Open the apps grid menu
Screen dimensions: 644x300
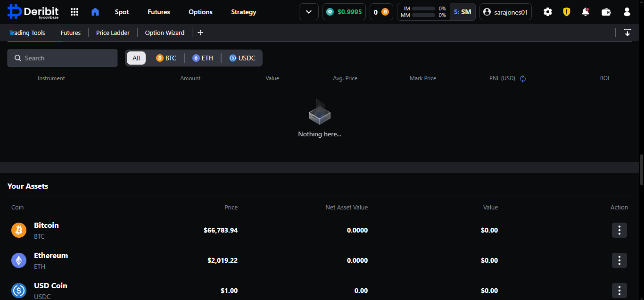[74, 12]
